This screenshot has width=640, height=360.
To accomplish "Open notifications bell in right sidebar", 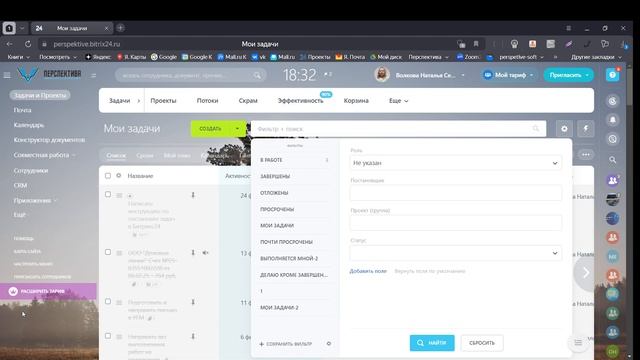I will (613, 120).
